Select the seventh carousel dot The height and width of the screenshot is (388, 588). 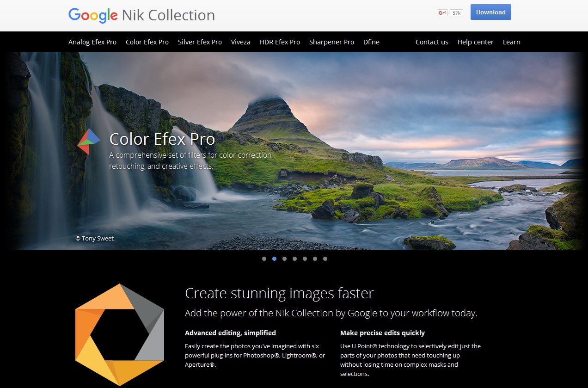click(325, 259)
